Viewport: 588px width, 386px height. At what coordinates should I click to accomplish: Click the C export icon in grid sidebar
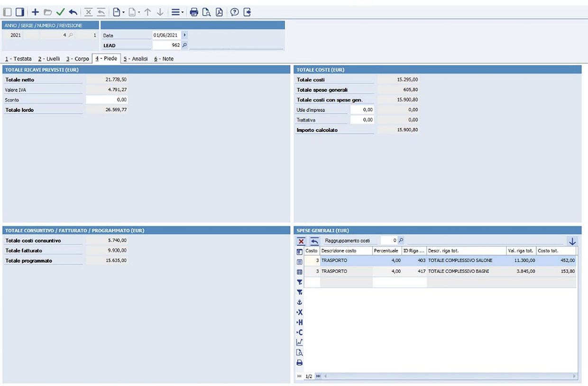point(299,332)
